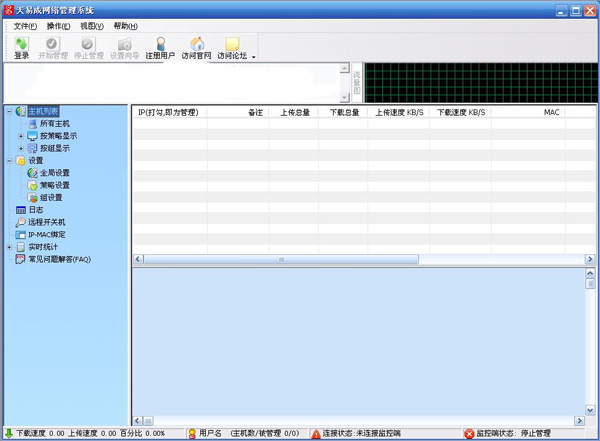Screen dimensions: 600x441
Task: Sort by IP(打勾,即为管理) column header
Action: pos(169,112)
